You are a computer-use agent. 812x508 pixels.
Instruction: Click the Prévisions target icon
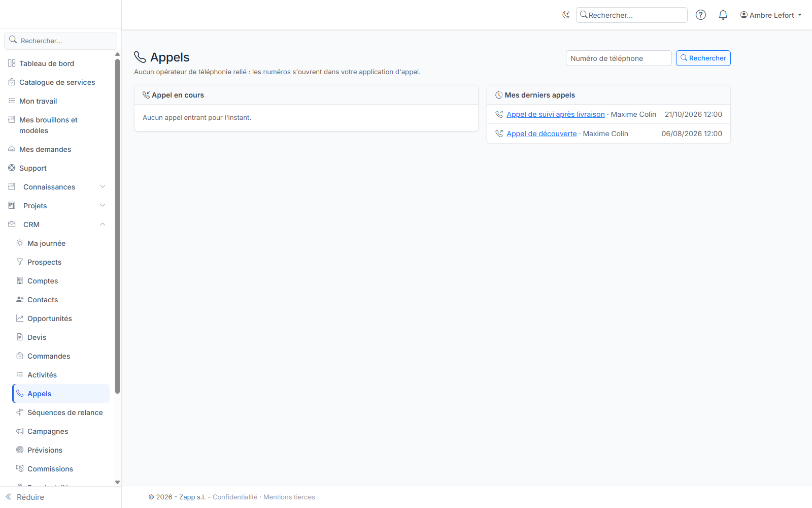point(20,450)
